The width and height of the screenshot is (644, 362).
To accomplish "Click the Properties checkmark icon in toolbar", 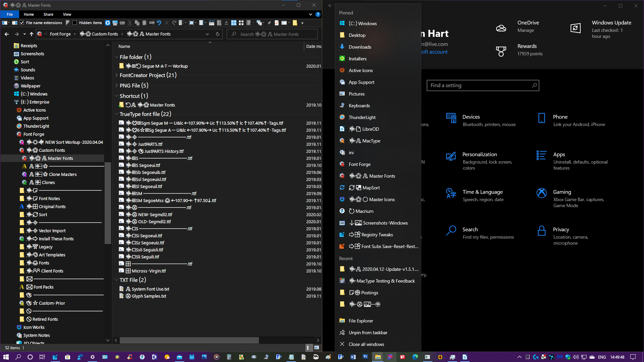I will 277,23.
